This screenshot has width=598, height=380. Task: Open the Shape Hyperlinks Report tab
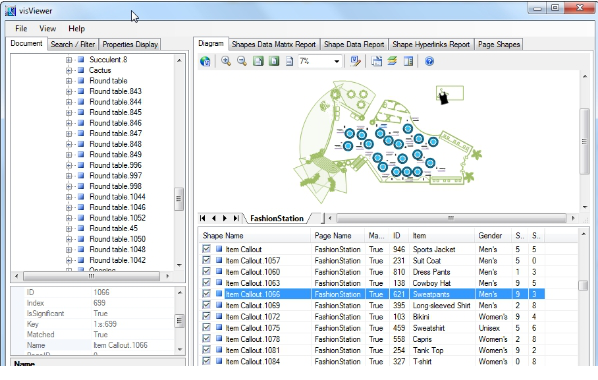click(431, 44)
